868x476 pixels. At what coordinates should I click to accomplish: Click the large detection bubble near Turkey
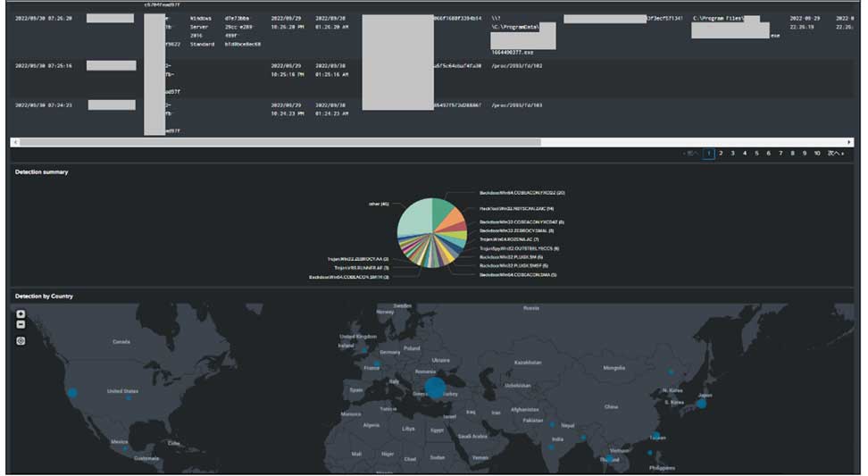click(435, 387)
